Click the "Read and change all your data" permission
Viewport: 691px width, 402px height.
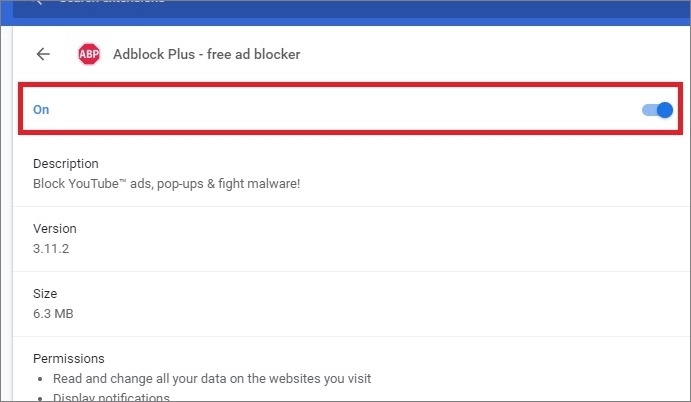pyautogui.click(x=210, y=379)
